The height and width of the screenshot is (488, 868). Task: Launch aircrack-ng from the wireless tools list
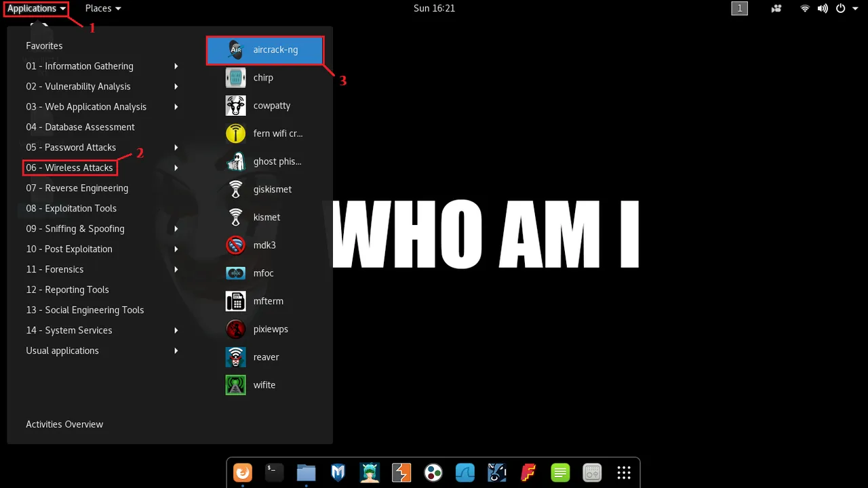[x=265, y=49]
